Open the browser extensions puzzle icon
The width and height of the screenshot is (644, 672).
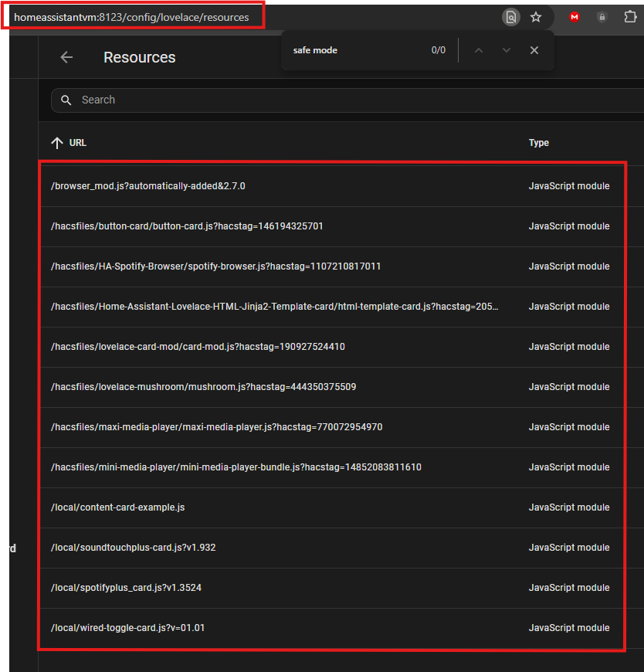630,17
